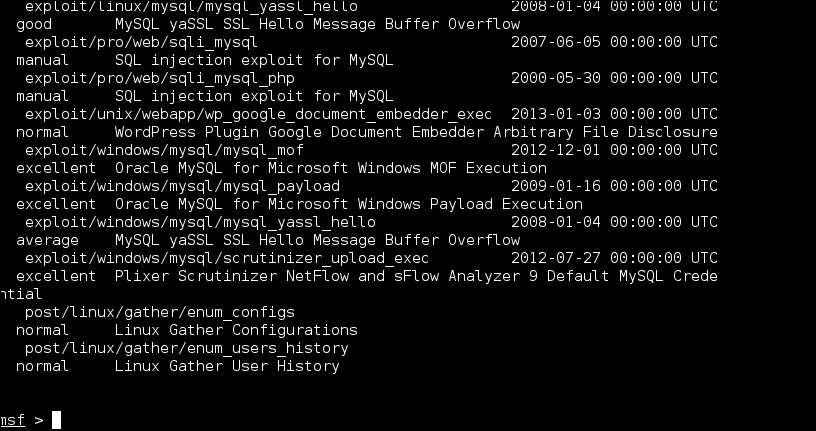
Task: Select exploit/windows/mysql/mysql_mof path text
Action: tap(164, 150)
